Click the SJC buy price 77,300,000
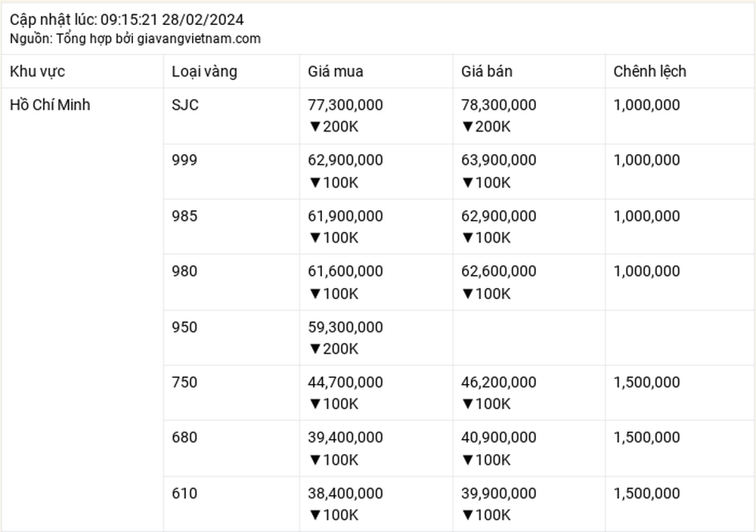This screenshot has width=756, height=532. point(345,104)
